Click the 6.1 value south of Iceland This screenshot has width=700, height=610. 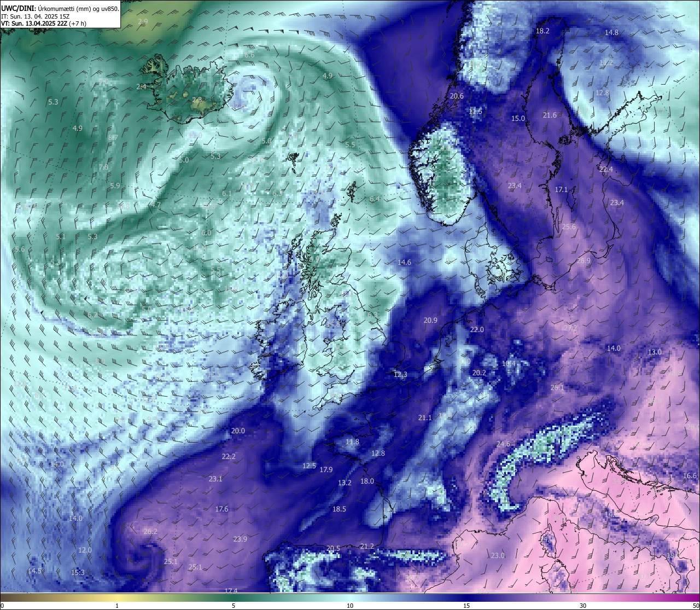(227, 194)
